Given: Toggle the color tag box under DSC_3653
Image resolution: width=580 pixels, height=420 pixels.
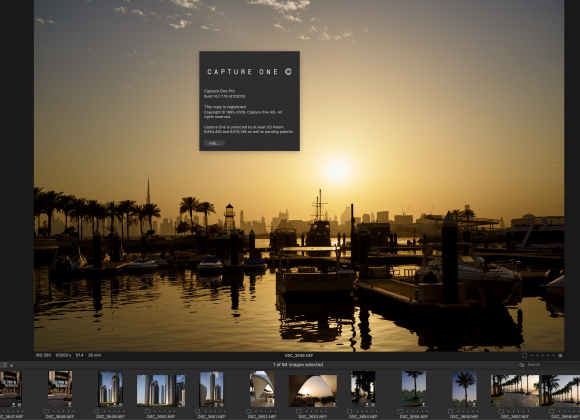Looking at the screenshot, I should pos(299,411).
